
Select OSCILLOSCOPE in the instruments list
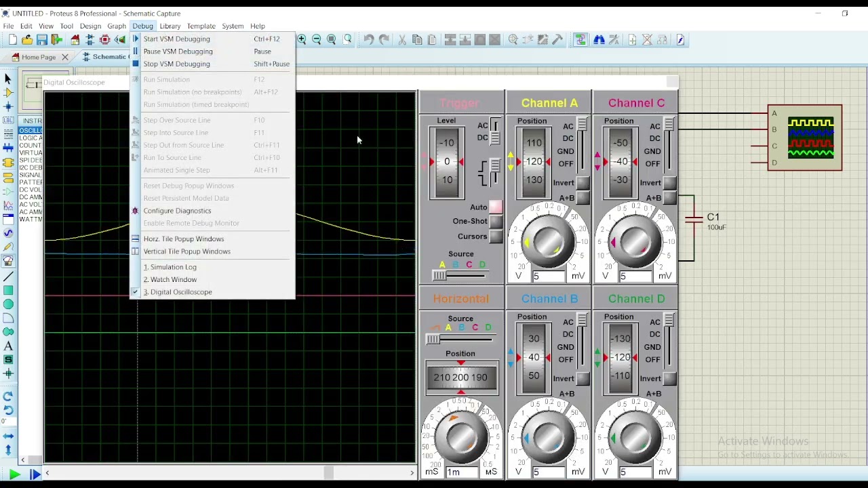[x=31, y=130]
